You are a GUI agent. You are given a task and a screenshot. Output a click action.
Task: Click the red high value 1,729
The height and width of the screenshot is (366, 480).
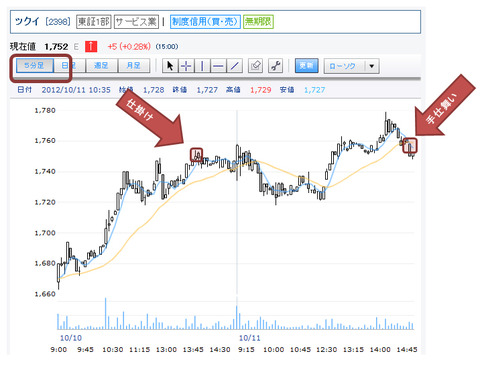coord(261,90)
